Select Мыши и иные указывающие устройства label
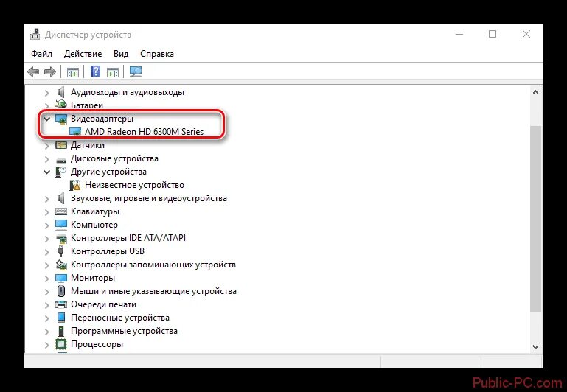Viewport: 567px width, 392px height. tap(153, 291)
